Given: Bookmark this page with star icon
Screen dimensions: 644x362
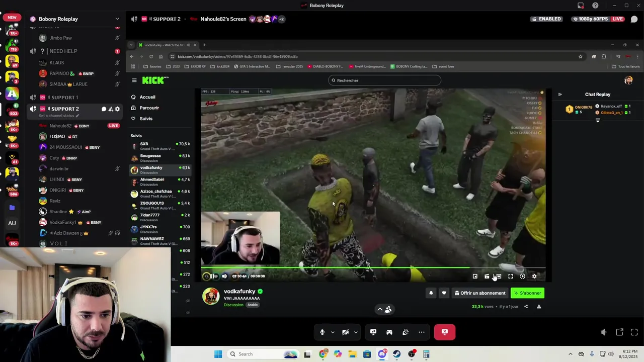Looking at the screenshot, I should (x=580, y=56).
